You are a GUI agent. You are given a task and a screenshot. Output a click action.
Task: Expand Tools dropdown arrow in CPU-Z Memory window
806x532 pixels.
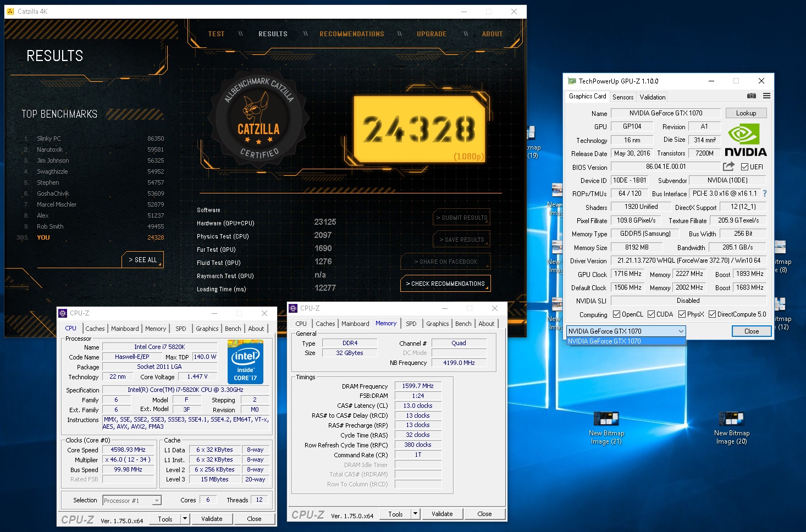(416, 514)
